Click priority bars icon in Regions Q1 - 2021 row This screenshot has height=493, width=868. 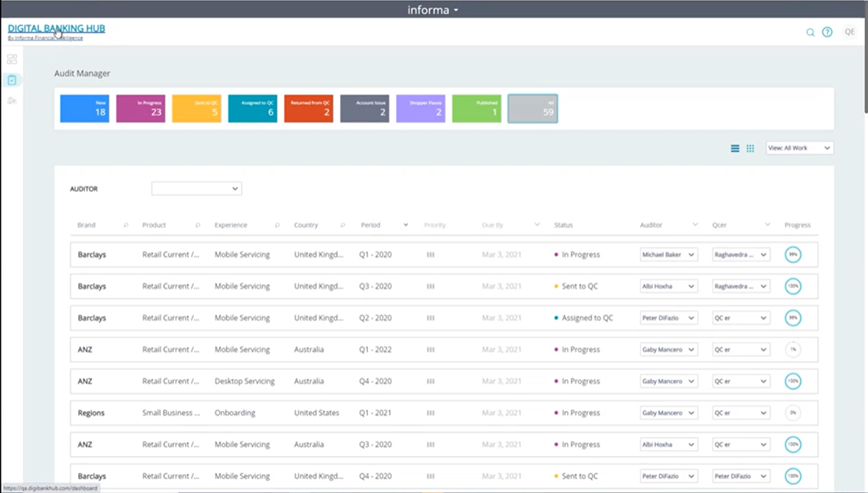[x=431, y=413]
